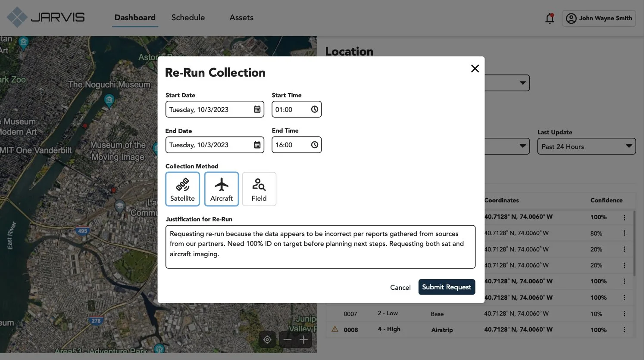Viewport: 644px width, 360px height.
Task: Click the Base type cell
Action: click(437, 314)
